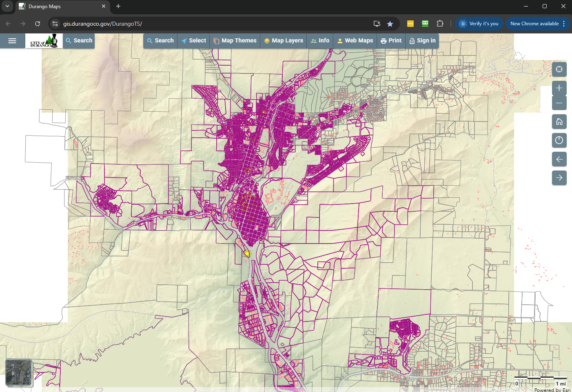
Task: Open the Map Themes menu
Action: pyautogui.click(x=235, y=41)
